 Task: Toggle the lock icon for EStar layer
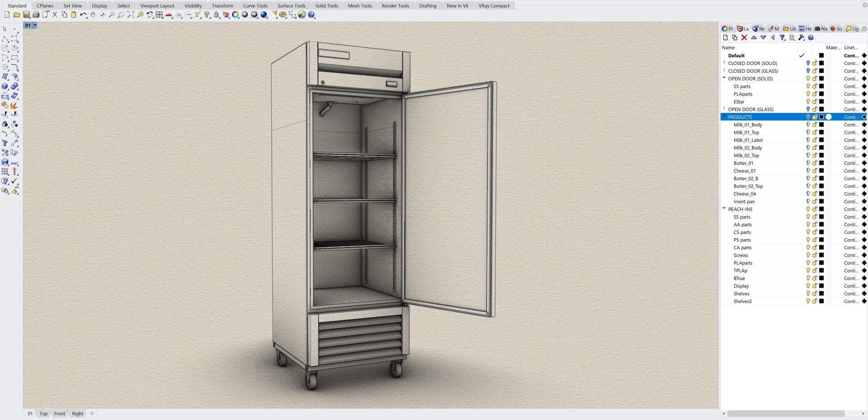[815, 102]
